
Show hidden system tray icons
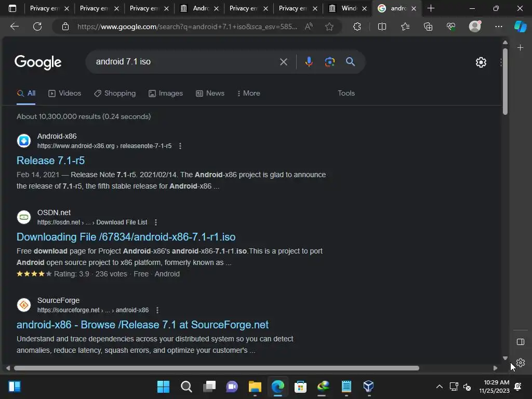tap(440, 387)
